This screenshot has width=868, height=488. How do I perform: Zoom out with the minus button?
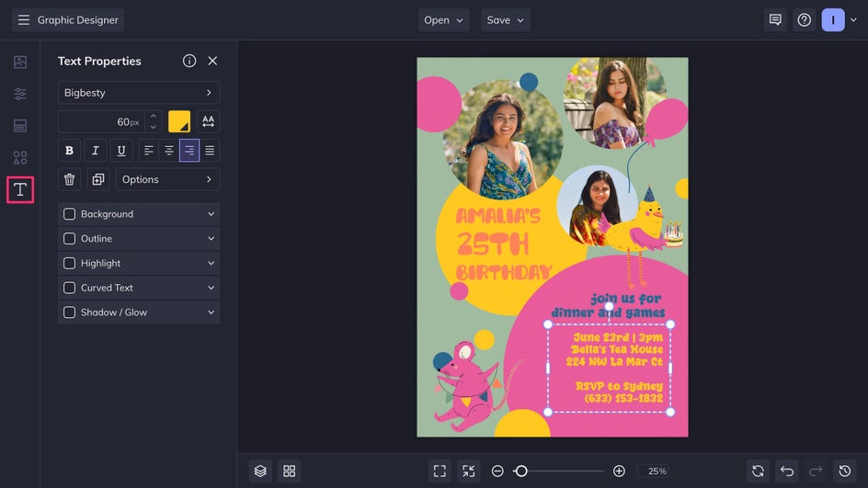coord(497,471)
